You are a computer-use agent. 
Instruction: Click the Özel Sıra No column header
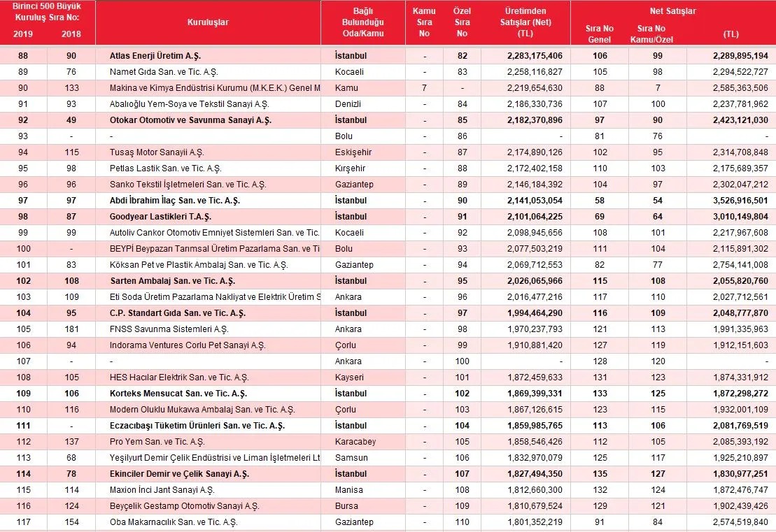click(462, 22)
